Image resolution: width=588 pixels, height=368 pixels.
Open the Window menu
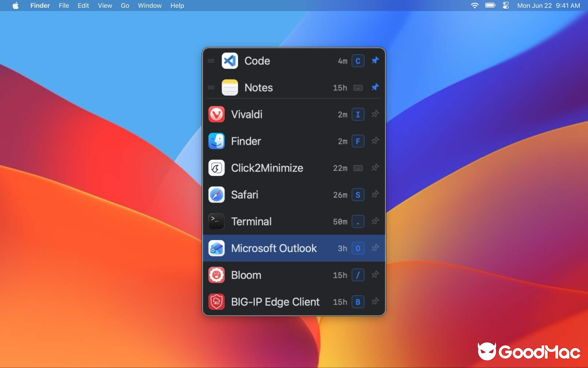(150, 6)
